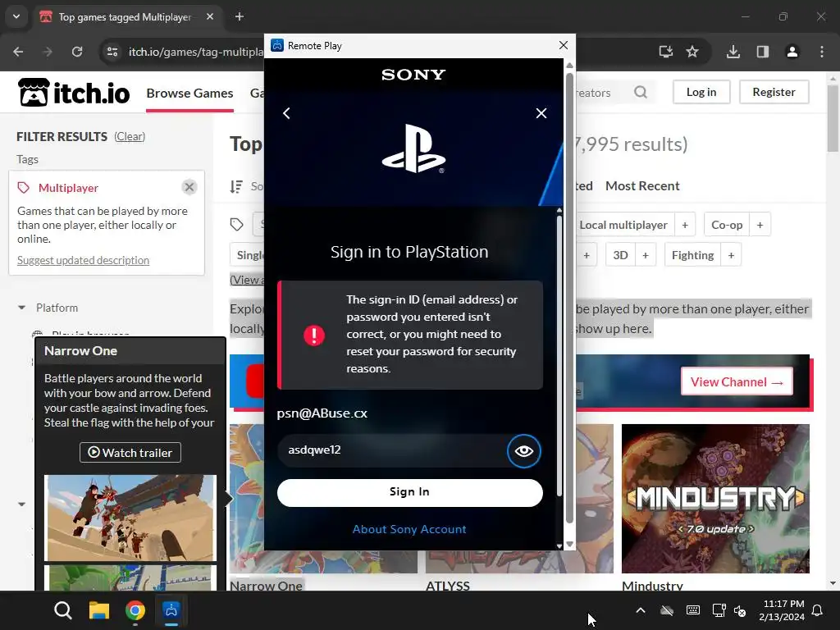Reload the itch.io page

[x=77, y=52]
